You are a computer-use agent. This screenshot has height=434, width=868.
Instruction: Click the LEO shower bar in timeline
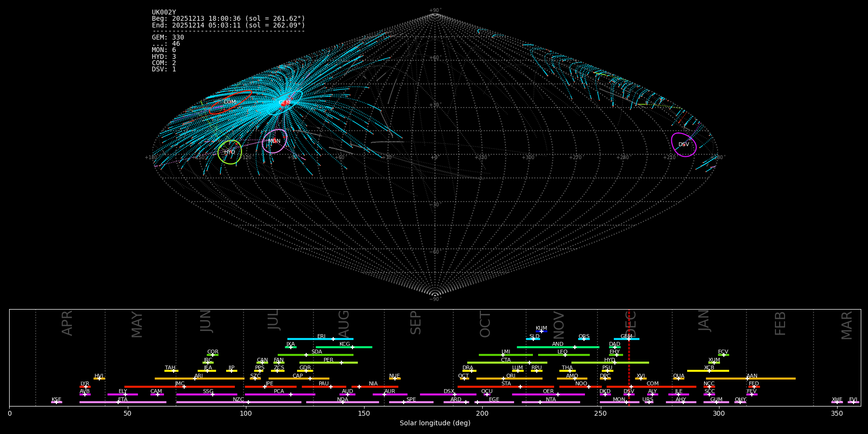click(564, 355)
